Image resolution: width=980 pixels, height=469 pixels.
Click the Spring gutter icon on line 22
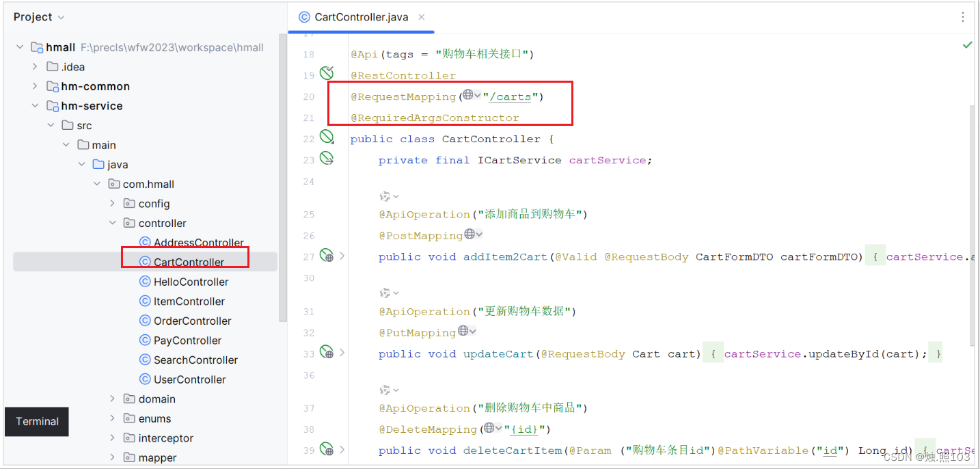pyautogui.click(x=327, y=138)
